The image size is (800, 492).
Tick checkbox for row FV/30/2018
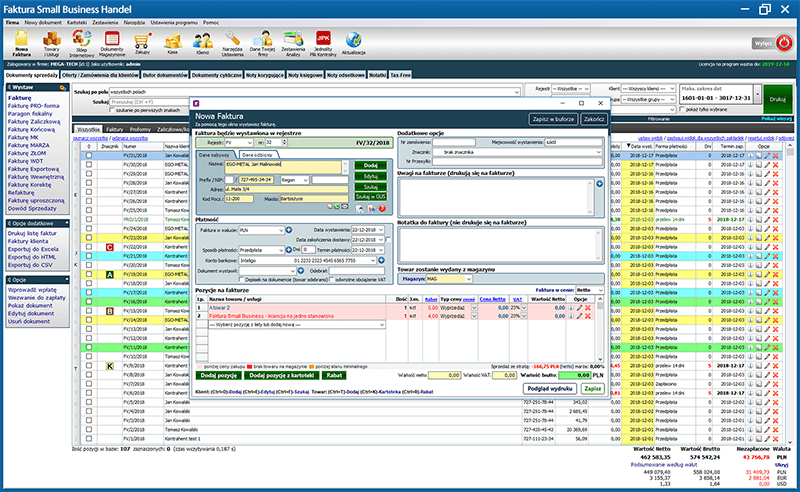[89, 164]
